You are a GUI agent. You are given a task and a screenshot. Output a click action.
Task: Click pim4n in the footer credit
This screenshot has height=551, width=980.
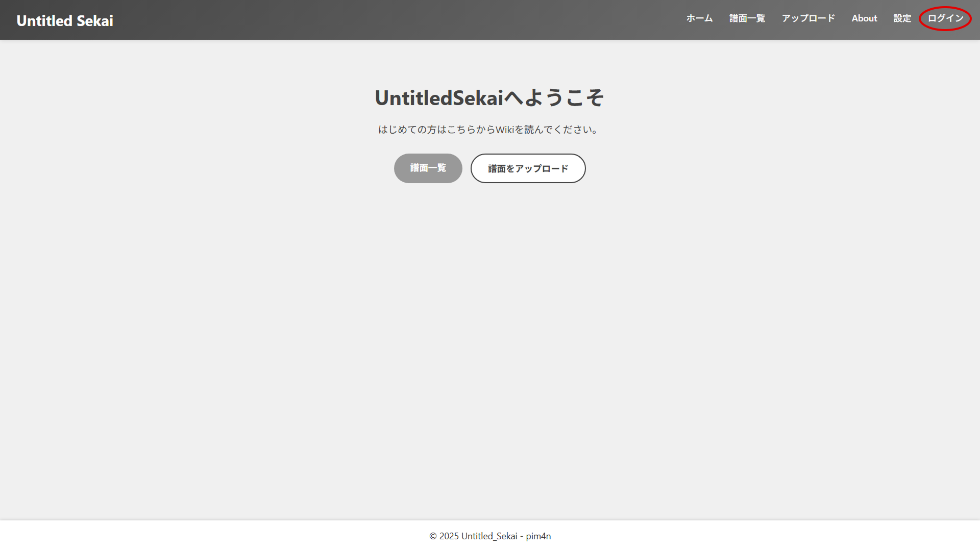click(538, 536)
